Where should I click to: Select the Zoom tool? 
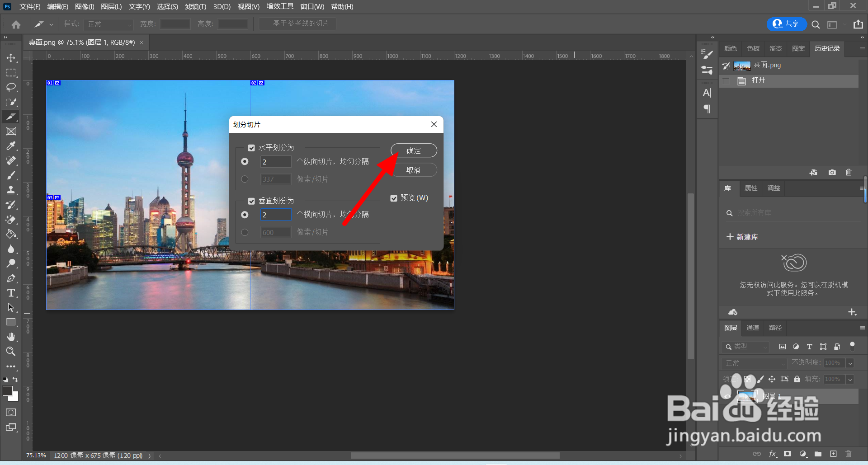[11, 352]
